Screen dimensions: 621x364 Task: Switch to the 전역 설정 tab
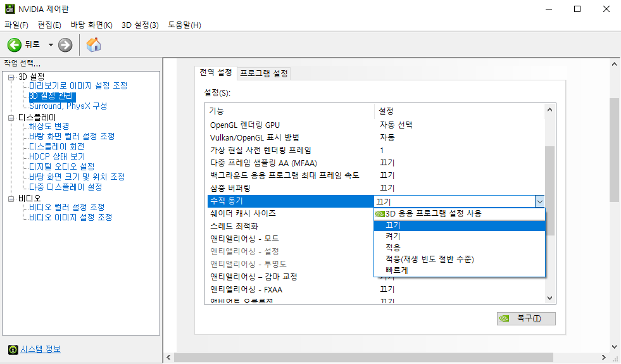pos(215,72)
